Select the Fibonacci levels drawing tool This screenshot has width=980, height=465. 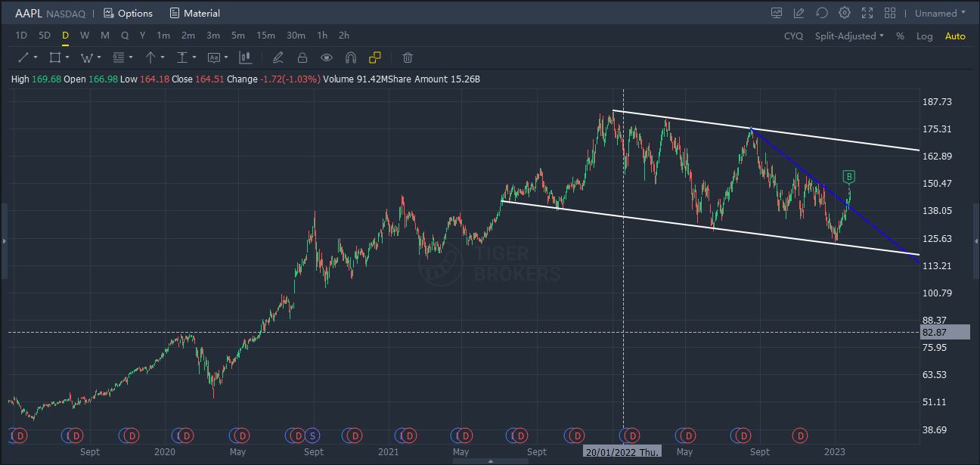tap(118, 57)
